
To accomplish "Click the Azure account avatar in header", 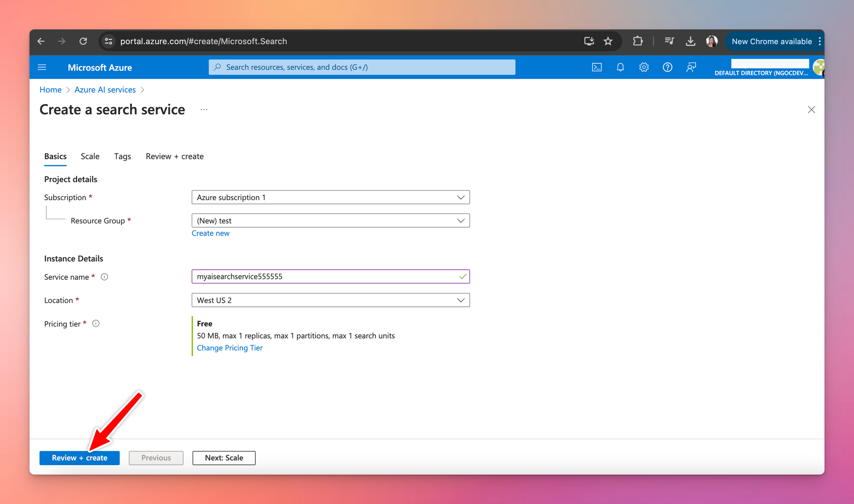I will (819, 67).
